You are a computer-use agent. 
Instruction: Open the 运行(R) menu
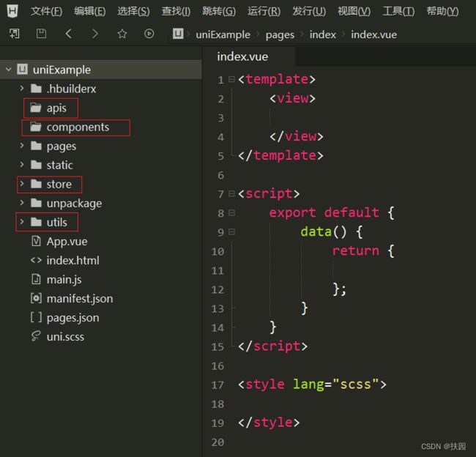point(264,11)
